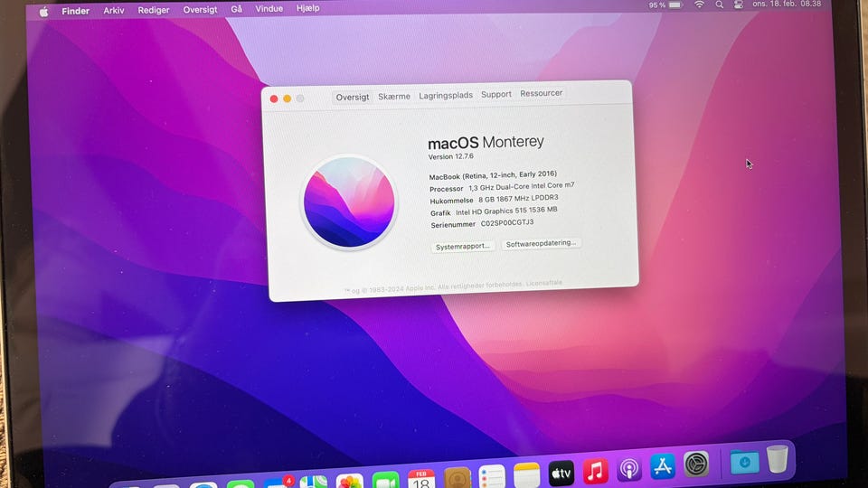Image resolution: width=868 pixels, height=488 pixels.
Task: Switch to the Lagringsplads tab
Action: click(446, 95)
